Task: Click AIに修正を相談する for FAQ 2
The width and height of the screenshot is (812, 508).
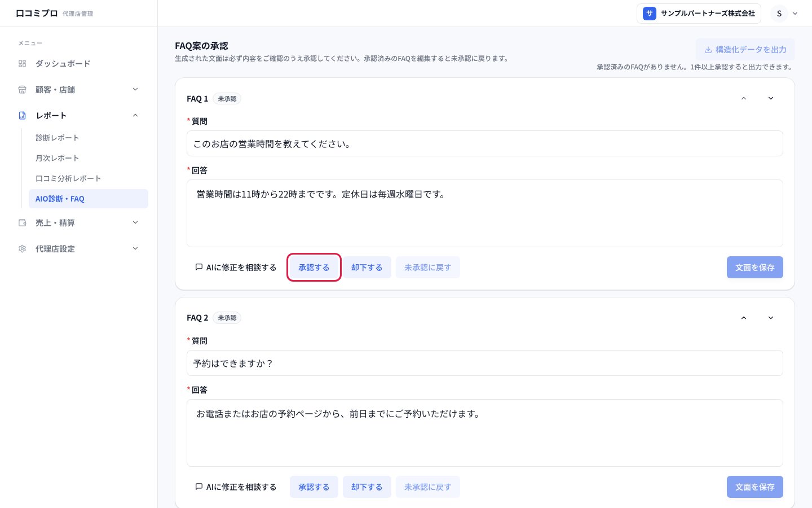Action: click(x=236, y=487)
